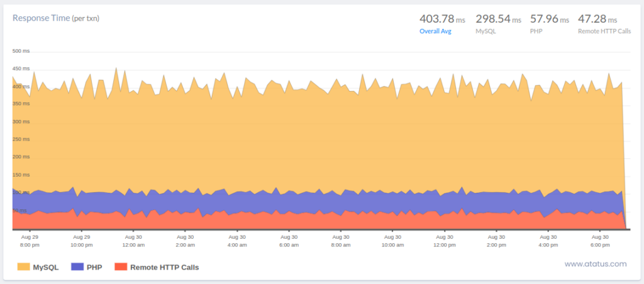
Task: Select the Aug 30 8:00 am axis label
Action: (x=340, y=241)
